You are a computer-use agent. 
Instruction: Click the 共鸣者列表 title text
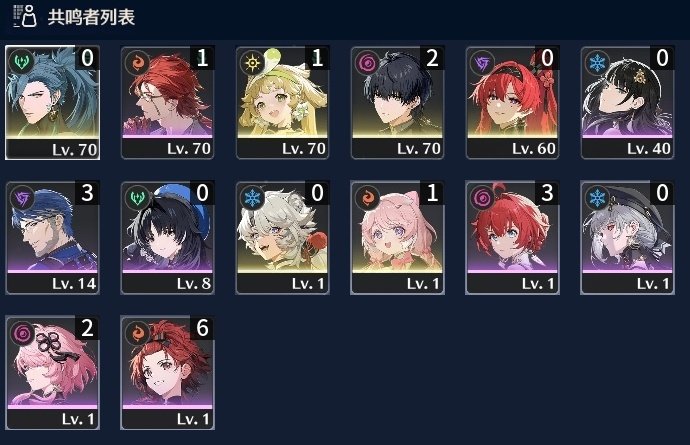[91, 17]
